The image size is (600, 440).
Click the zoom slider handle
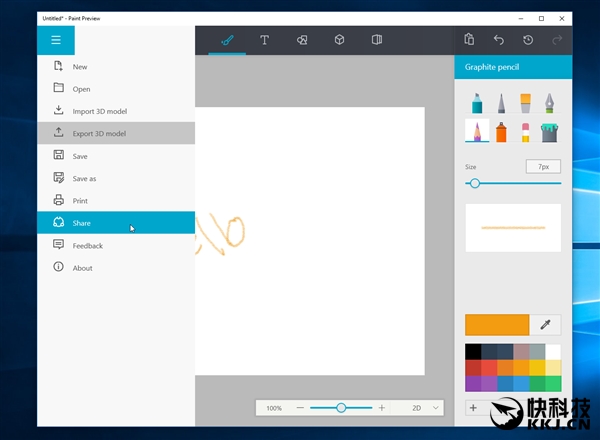click(x=341, y=408)
